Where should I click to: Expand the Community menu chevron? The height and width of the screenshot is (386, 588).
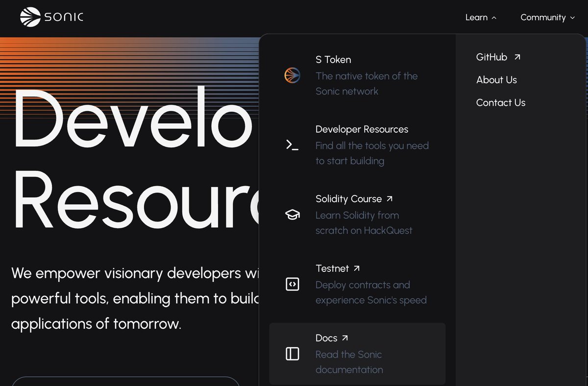click(x=572, y=18)
